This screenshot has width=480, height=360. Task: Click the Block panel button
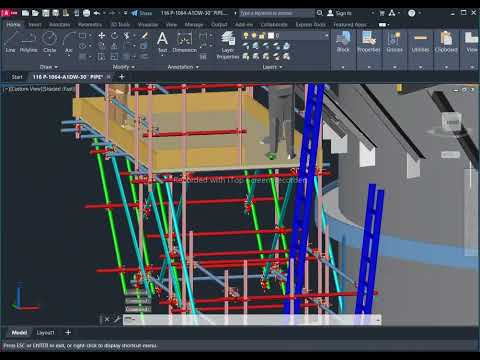[x=343, y=42]
